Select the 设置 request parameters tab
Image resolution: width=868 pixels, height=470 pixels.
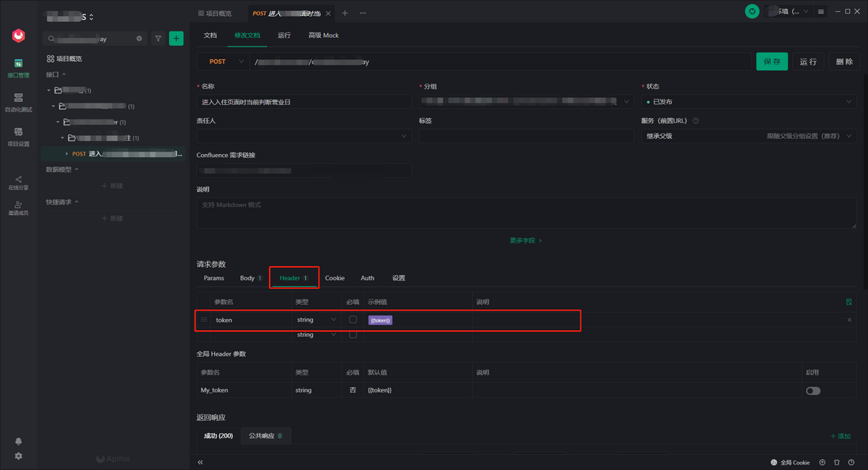[x=398, y=278]
